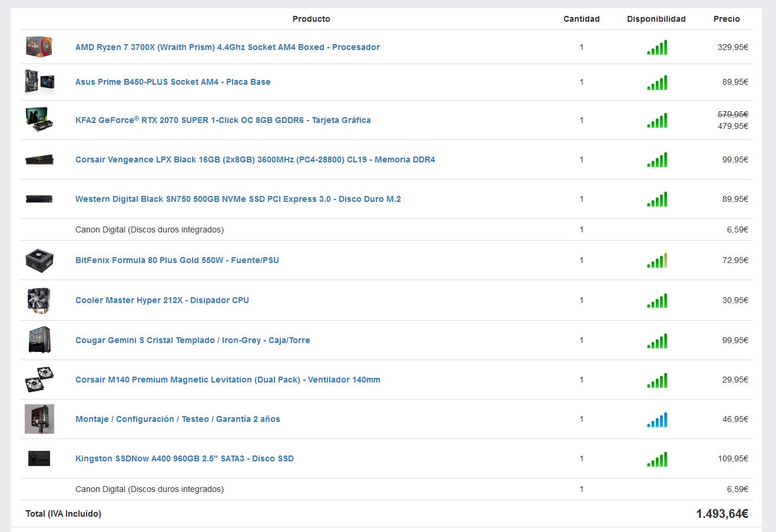Click the Cooler Master Hyper 212X cooler image
This screenshot has height=532, width=776.
pyautogui.click(x=39, y=300)
